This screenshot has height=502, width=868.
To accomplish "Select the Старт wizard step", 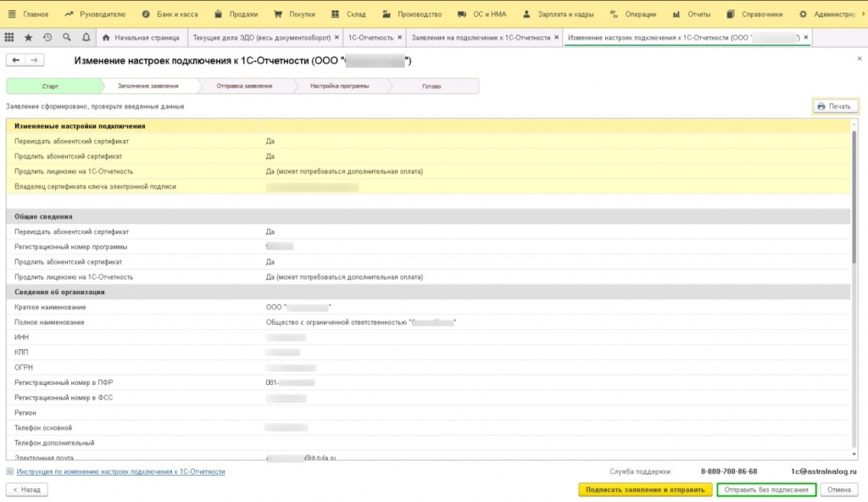I will click(53, 86).
